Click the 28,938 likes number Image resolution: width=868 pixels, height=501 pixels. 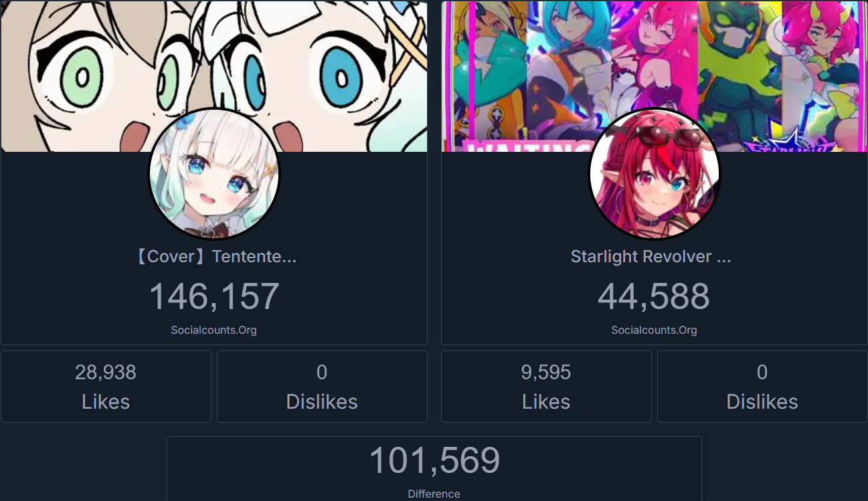[x=106, y=373]
